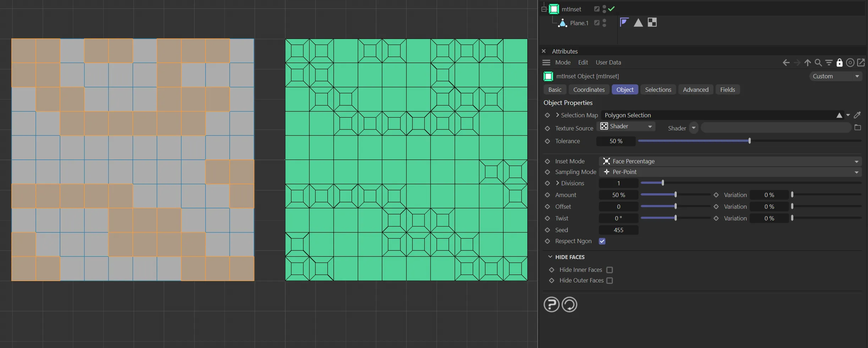Click the Polygon Selection triangle tag on Plane.1

tap(638, 23)
